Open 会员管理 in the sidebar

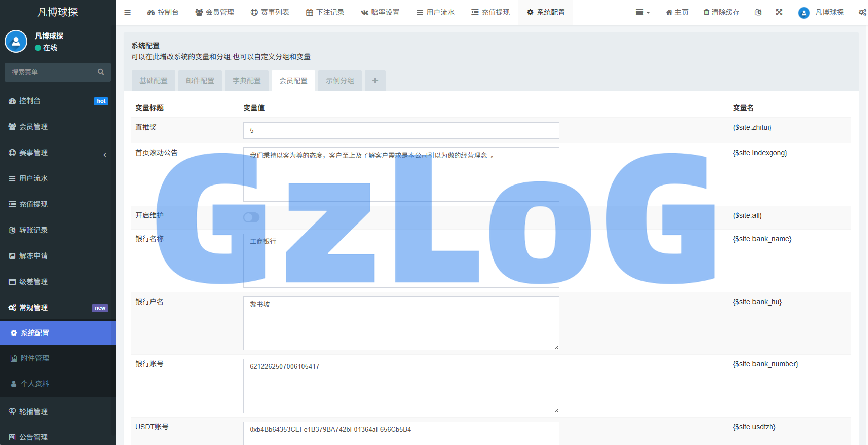tap(58, 127)
